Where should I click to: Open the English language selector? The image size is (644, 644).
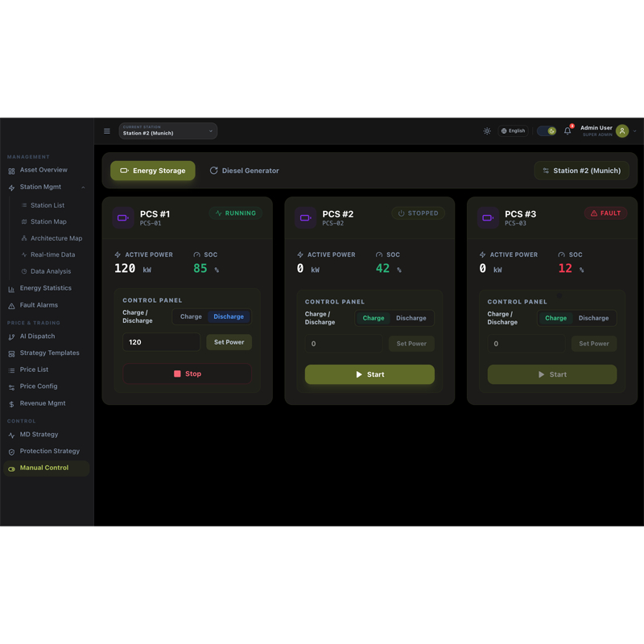513,131
